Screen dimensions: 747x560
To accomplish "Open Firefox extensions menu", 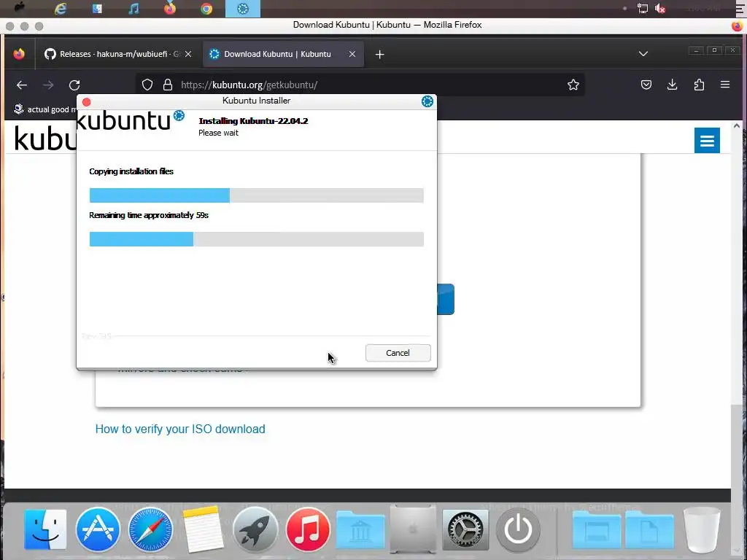I will [x=699, y=85].
